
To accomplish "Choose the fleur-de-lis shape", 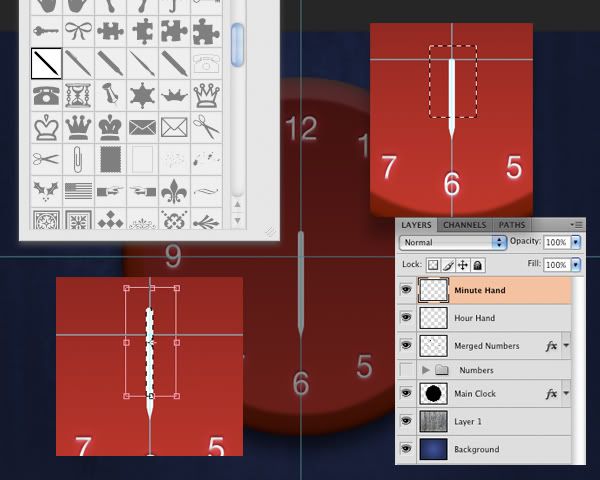I will (173, 190).
